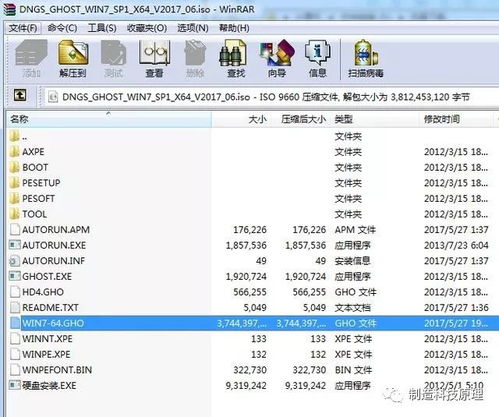The width and height of the screenshot is (499, 417).
Task: Open the 收藏夹(O) menu
Action: coord(147,28)
